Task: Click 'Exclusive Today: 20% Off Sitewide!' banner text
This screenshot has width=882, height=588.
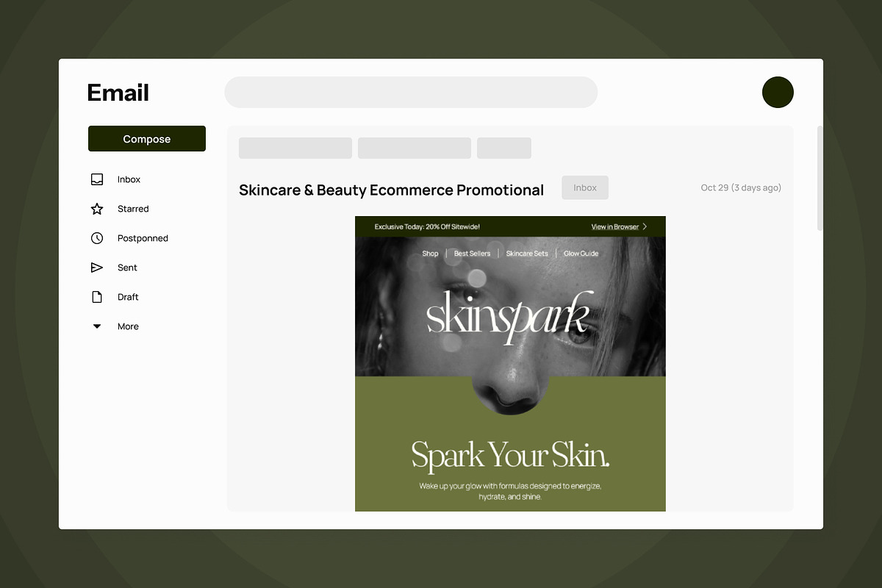Action: [x=427, y=227]
